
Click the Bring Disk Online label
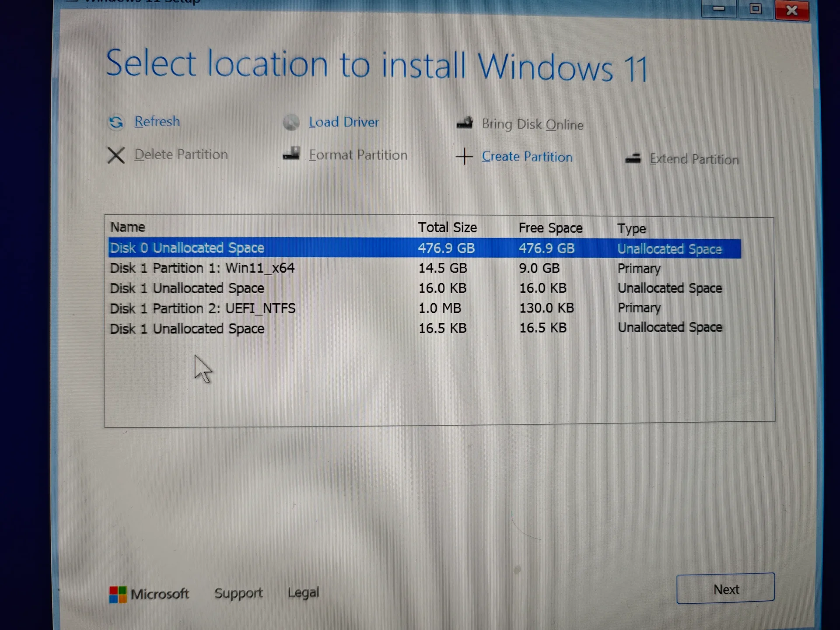click(533, 125)
